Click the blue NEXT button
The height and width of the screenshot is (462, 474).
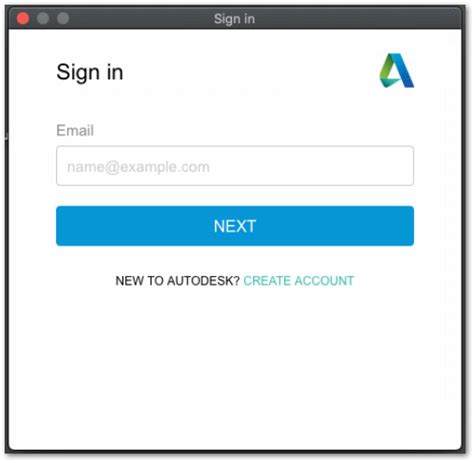click(x=235, y=226)
